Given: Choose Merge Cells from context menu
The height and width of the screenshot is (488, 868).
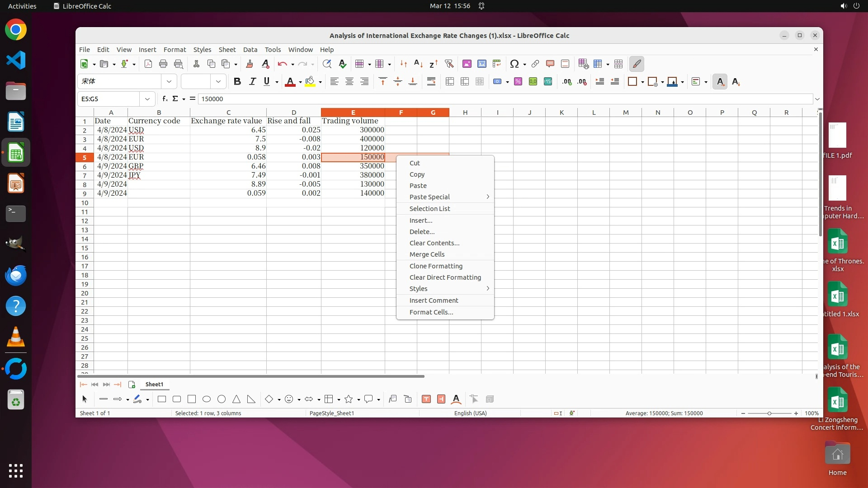Looking at the screenshot, I should 427,254.
